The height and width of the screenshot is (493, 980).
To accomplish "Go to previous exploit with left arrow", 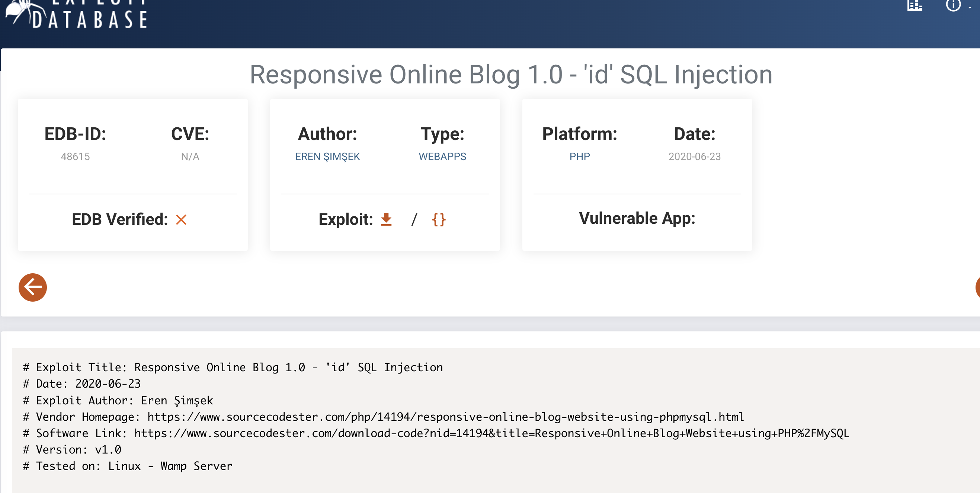I will (x=33, y=287).
